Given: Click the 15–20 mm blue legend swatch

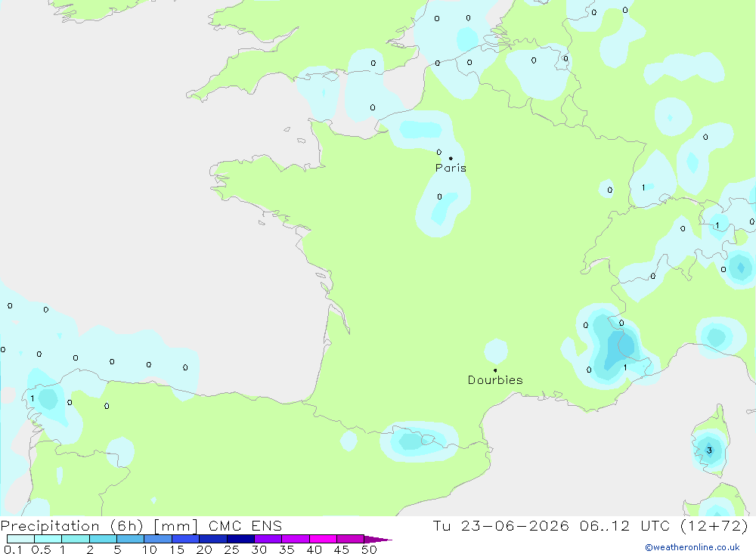Looking at the screenshot, I should click(x=186, y=539).
